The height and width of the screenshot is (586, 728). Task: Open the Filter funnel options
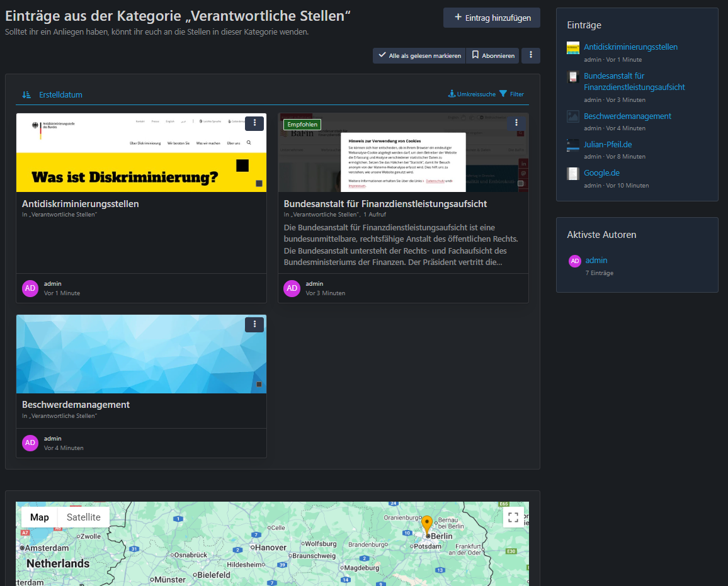511,94
